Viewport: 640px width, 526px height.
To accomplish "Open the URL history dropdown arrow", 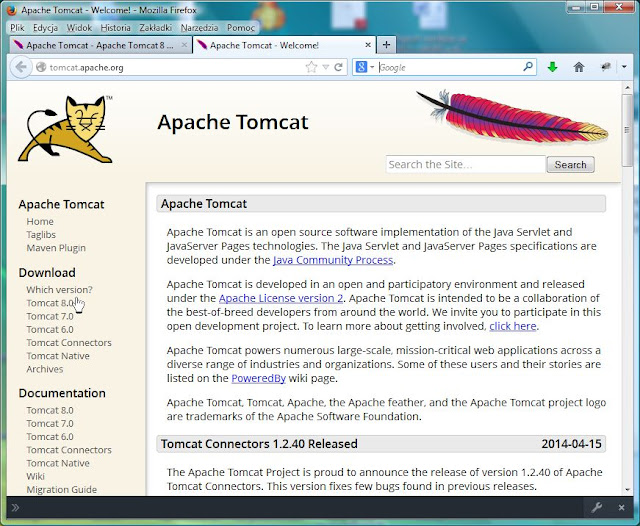I will pos(326,67).
